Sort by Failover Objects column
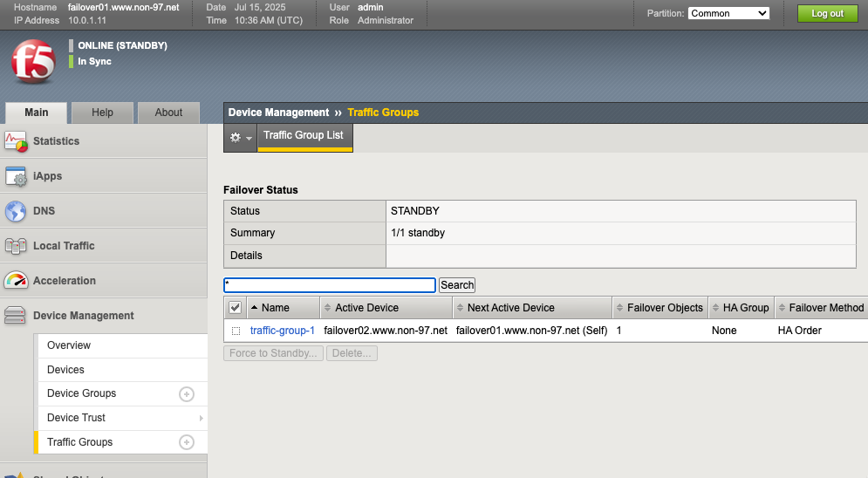The image size is (868, 478). click(x=660, y=308)
